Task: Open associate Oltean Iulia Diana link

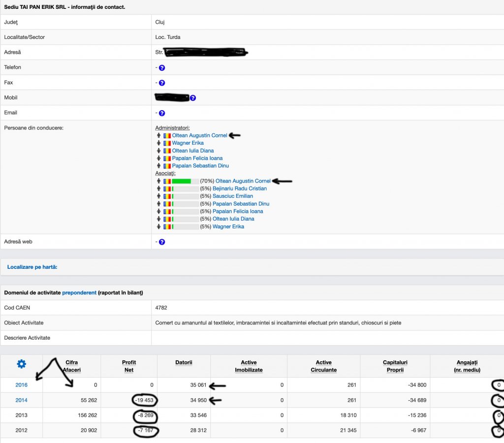Action: coord(233,219)
